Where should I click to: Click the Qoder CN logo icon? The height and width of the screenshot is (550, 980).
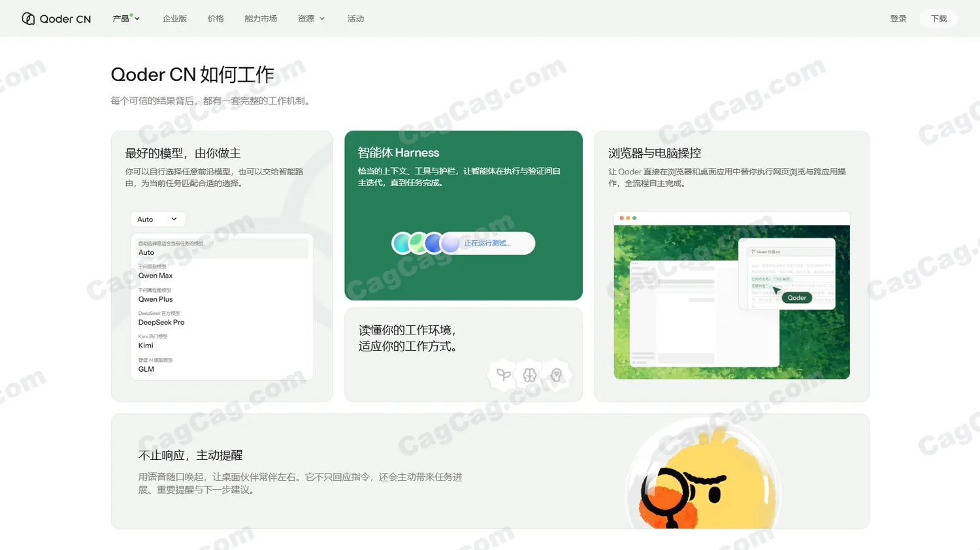tap(28, 18)
